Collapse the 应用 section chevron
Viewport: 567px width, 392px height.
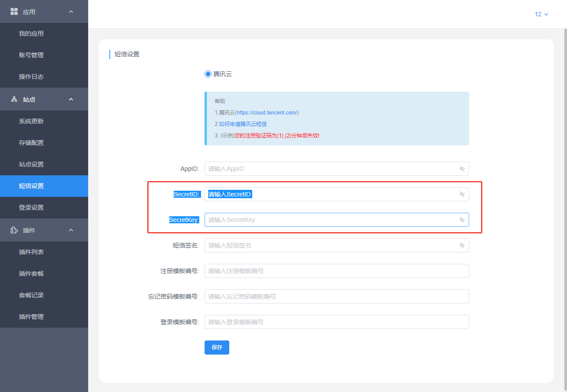[x=71, y=11]
